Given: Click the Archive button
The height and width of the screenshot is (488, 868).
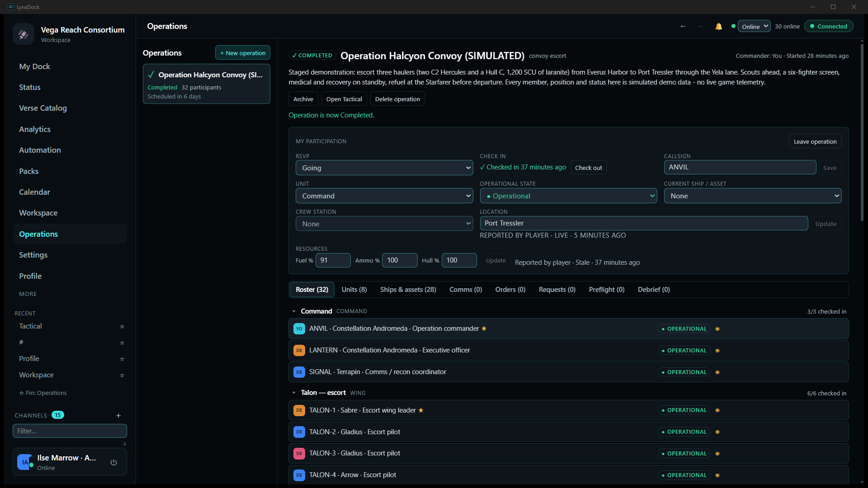Looking at the screenshot, I should point(303,99).
